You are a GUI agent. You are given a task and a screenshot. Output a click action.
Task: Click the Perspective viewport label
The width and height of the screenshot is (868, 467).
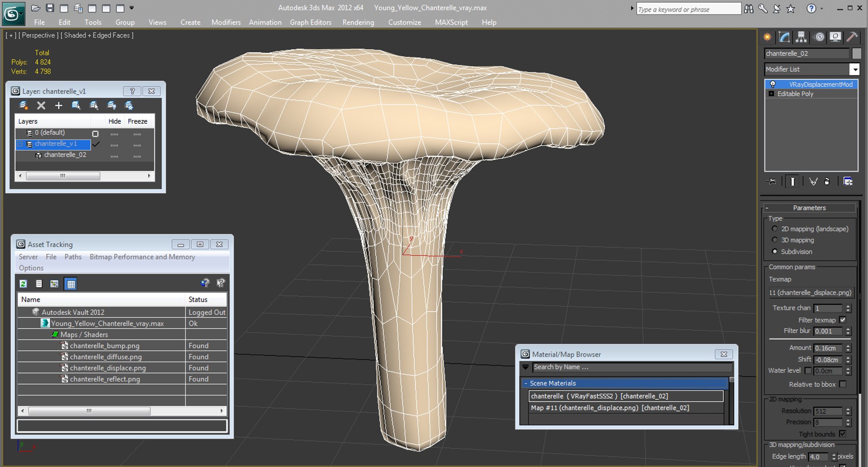(x=38, y=35)
